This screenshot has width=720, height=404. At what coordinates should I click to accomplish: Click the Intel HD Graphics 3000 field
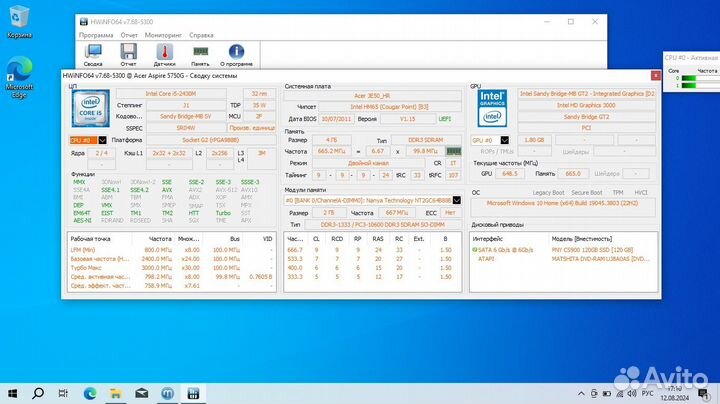[586, 105]
